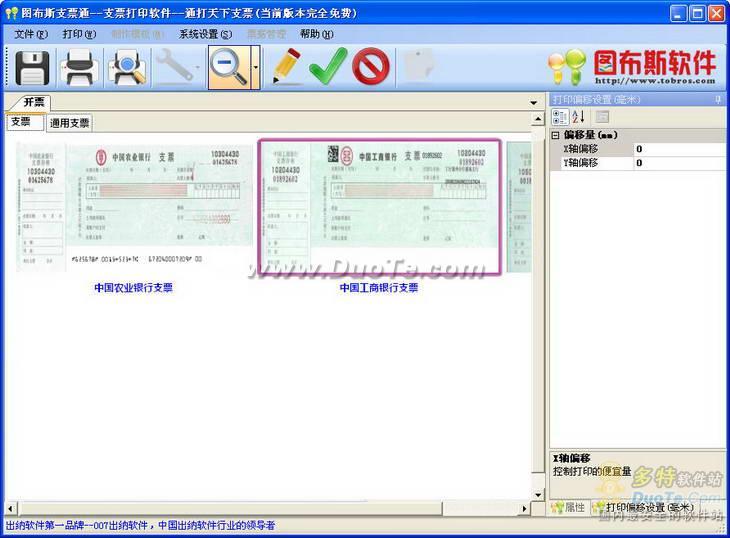Toggle the pin icon on offset panel

tap(718, 99)
